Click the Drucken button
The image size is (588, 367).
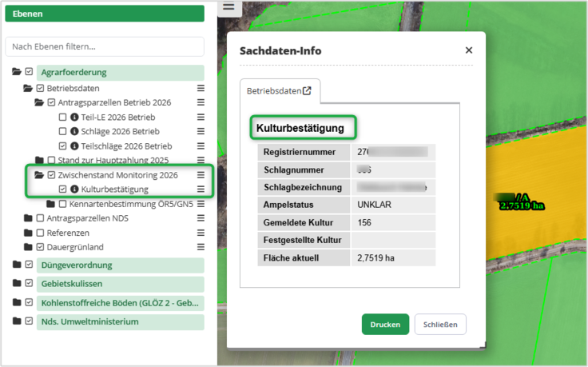(x=385, y=324)
